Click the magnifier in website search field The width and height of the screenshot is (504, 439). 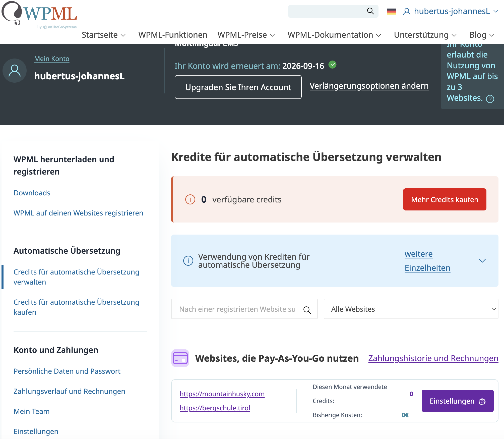point(307,310)
